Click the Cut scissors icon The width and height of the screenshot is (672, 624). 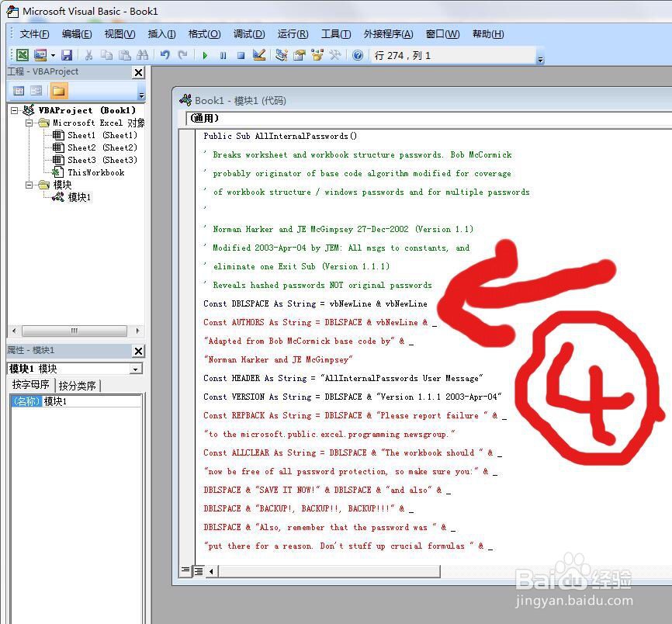tap(88, 55)
